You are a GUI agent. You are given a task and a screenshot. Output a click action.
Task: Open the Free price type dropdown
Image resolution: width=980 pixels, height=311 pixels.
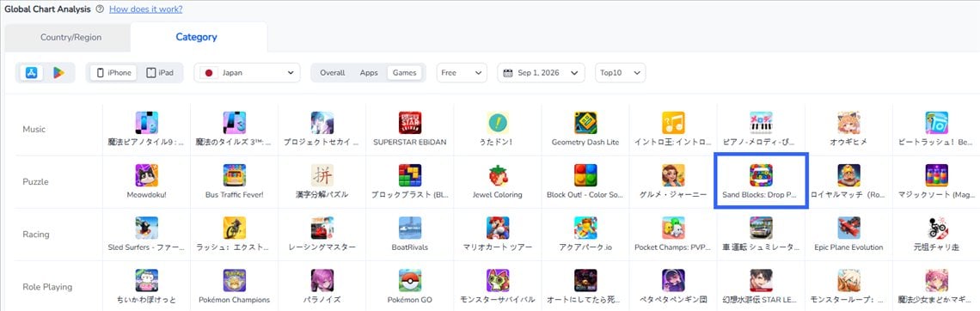pyautogui.click(x=462, y=72)
